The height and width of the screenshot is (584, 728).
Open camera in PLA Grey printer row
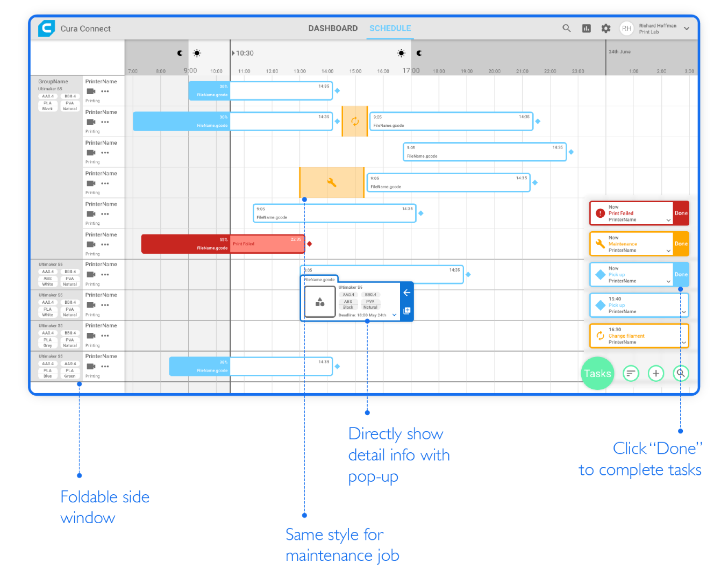tap(91, 336)
